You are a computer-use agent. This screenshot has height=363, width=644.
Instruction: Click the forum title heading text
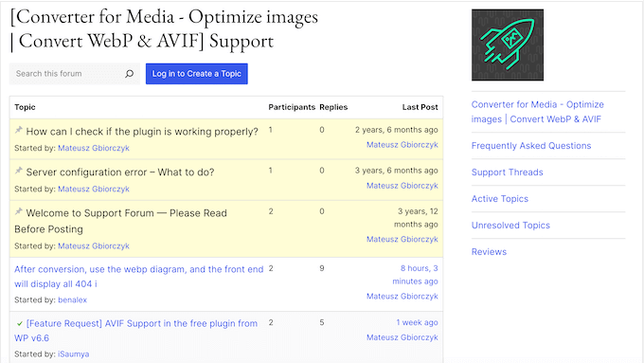coord(164,29)
